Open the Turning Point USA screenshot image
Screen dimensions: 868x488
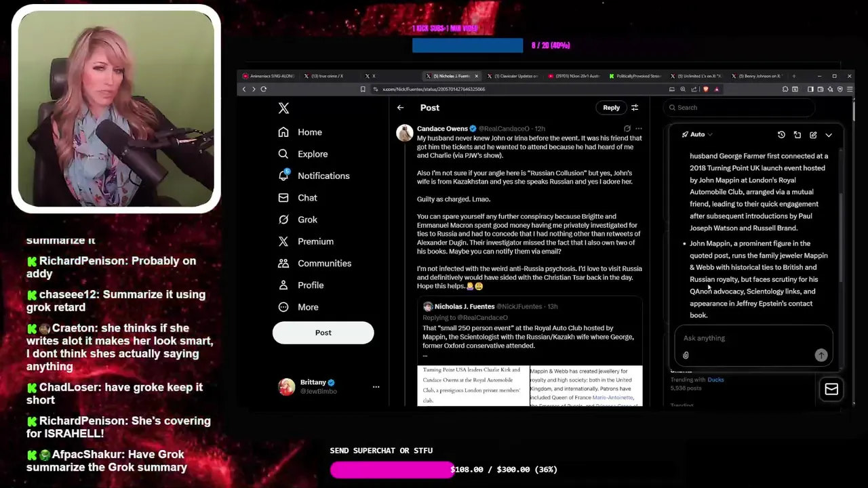pyautogui.click(x=473, y=386)
